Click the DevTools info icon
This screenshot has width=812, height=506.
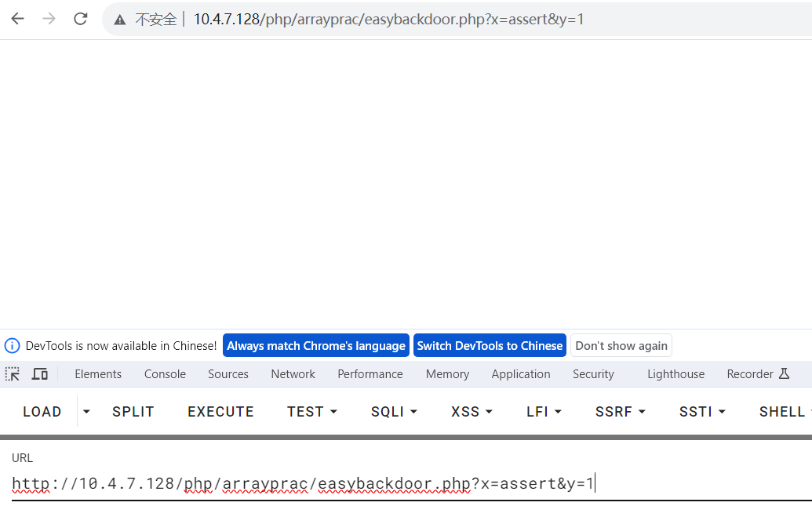point(12,345)
